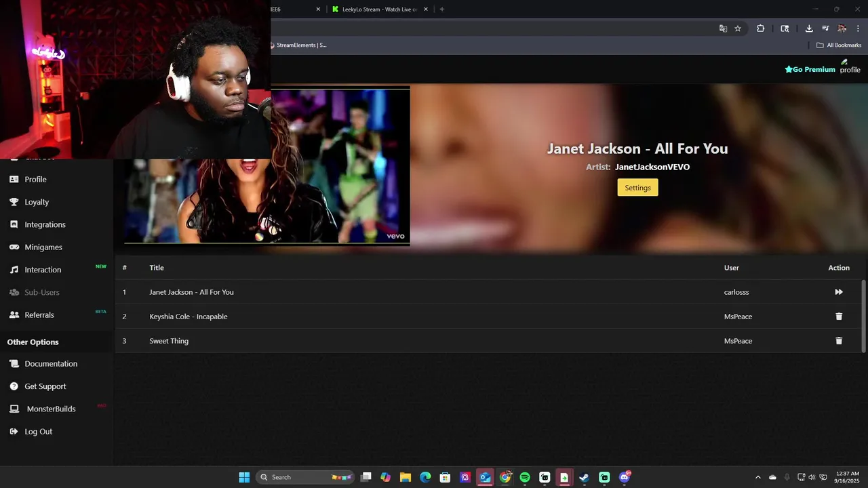The height and width of the screenshot is (488, 868).
Task: Select 'Janet Jackson - All For You' row title
Action: tap(191, 292)
